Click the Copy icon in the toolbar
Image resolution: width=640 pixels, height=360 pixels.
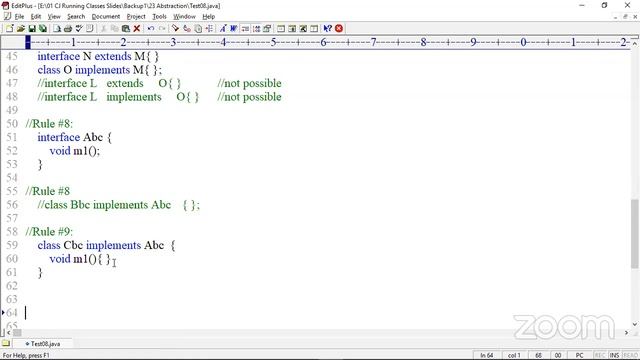pos(115,28)
